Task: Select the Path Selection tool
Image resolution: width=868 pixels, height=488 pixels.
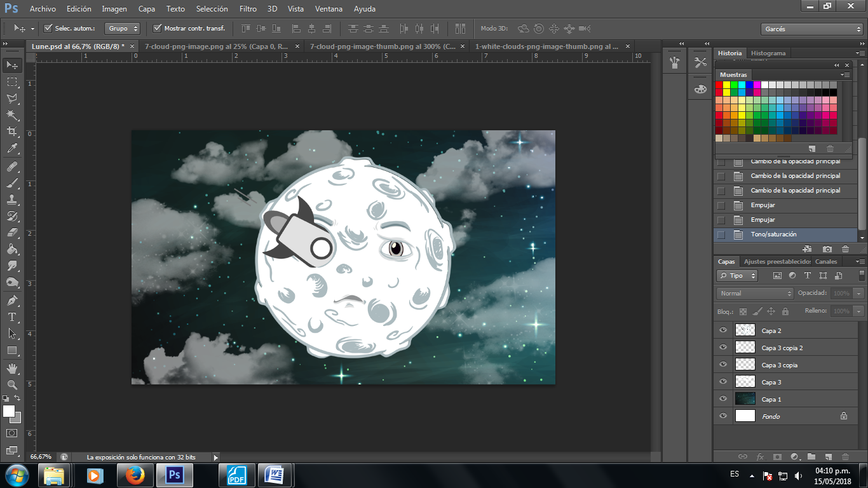Action: click(12, 333)
